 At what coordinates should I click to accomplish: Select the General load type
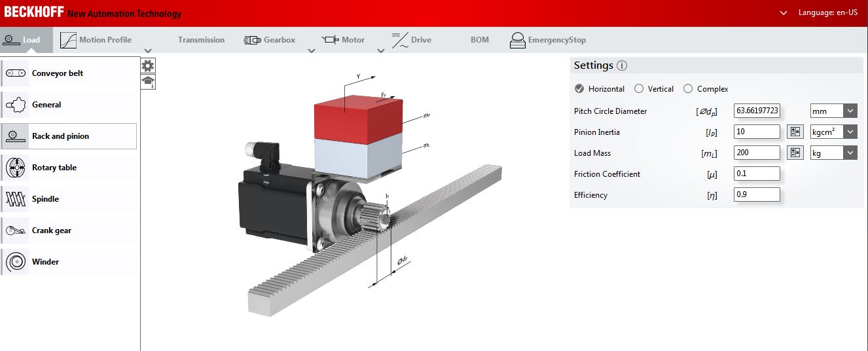pyautogui.click(x=69, y=105)
